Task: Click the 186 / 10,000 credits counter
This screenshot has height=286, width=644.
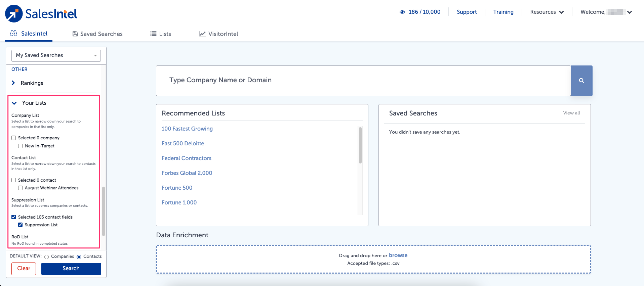Action: pos(424,12)
